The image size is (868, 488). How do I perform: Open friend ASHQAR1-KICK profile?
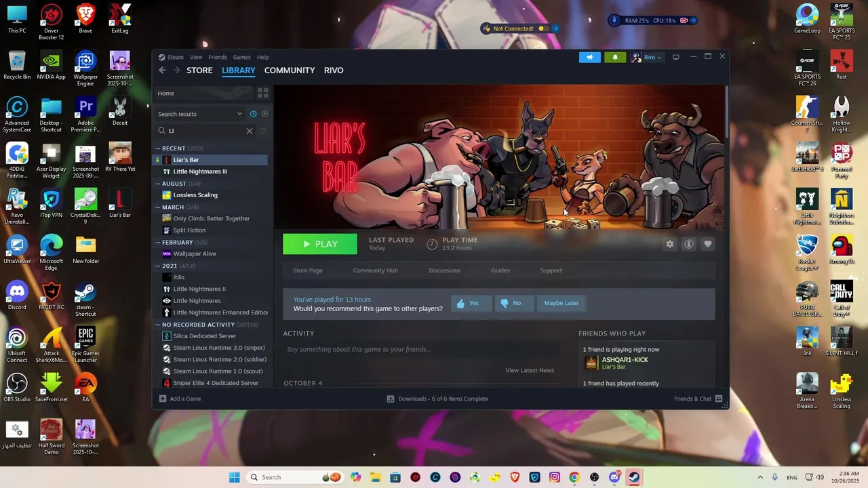pos(625,360)
